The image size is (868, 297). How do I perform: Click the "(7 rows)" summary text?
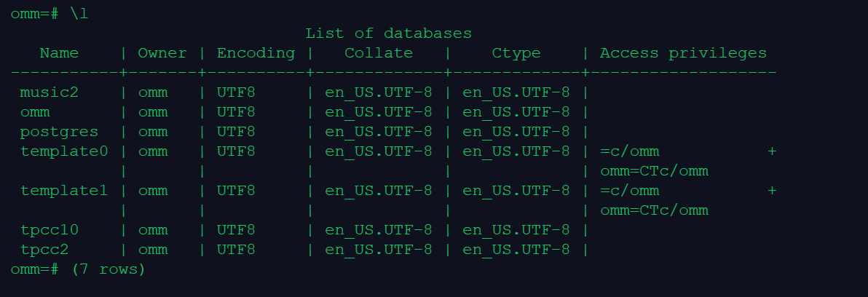click(x=108, y=269)
